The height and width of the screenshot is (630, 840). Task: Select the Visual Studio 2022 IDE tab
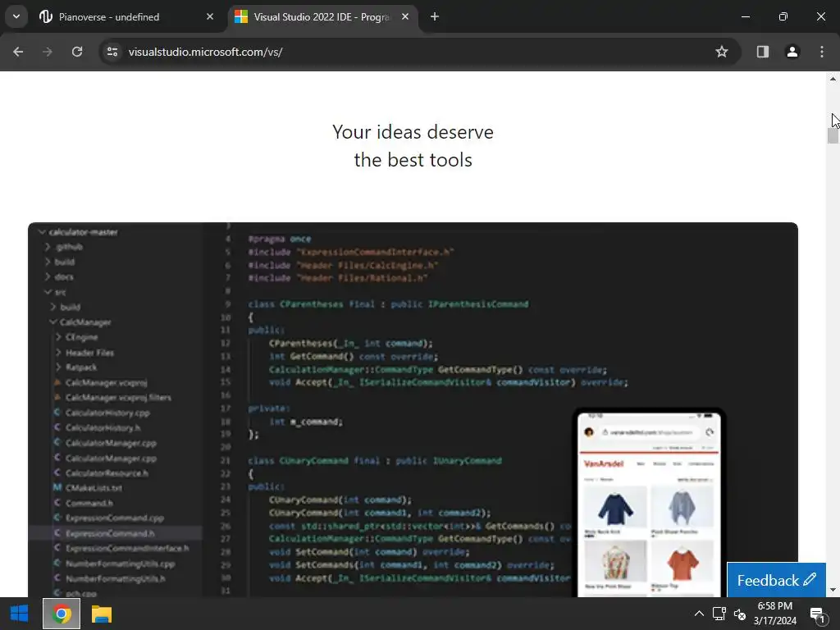[x=323, y=16]
